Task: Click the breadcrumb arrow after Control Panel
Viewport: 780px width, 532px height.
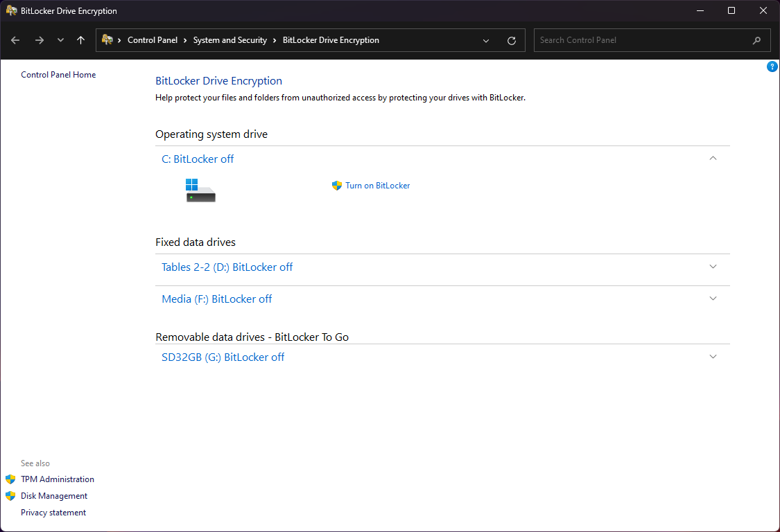Action: 185,41
